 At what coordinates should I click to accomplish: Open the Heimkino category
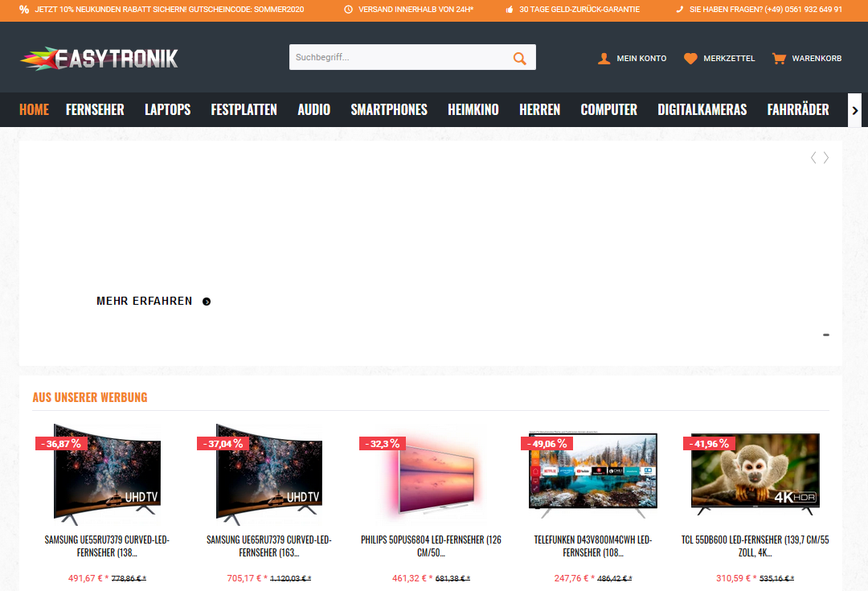[473, 109]
